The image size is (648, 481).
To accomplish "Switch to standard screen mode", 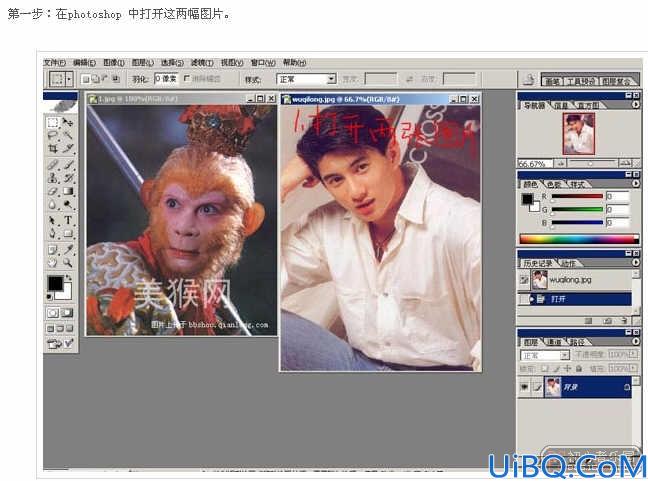I will coord(50,329).
